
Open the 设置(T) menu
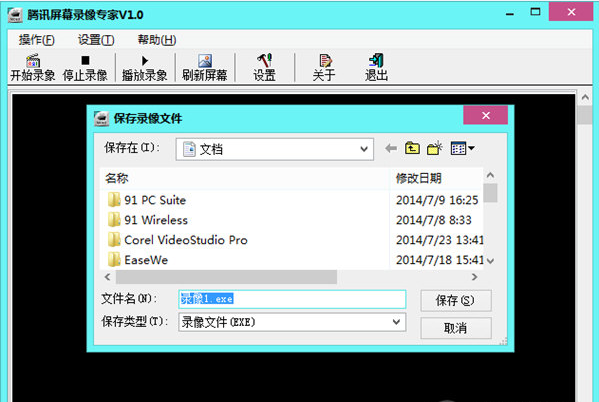tap(96, 40)
